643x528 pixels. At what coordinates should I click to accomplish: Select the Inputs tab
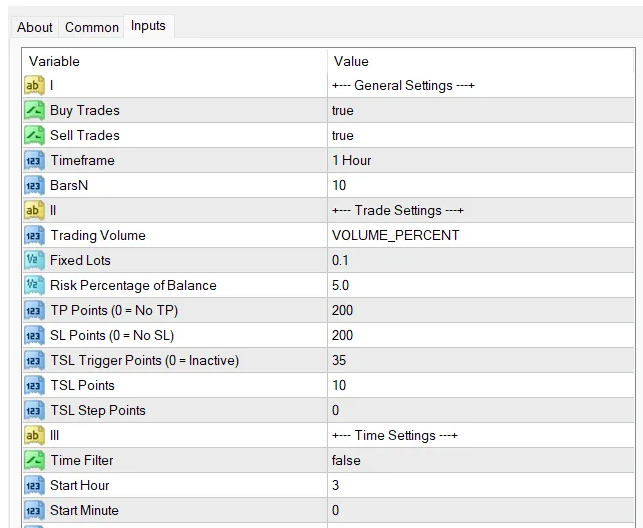point(148,26)
